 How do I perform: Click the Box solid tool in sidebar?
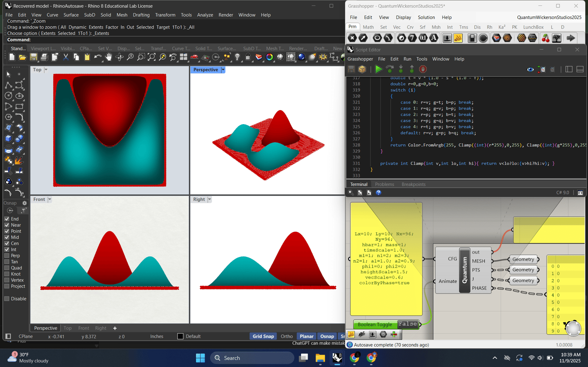pyautogui.click(x=8, y=139)
